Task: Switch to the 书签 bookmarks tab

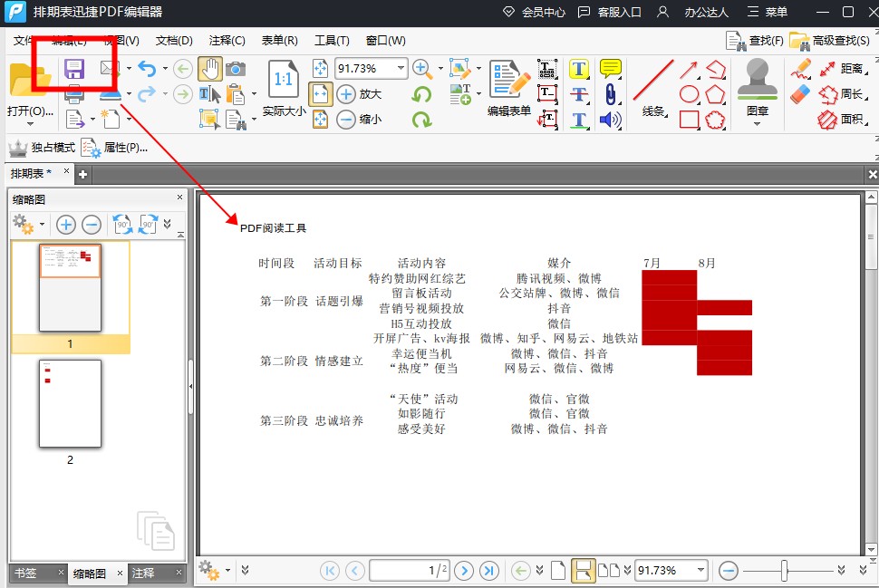Action: tap(24, 573)
